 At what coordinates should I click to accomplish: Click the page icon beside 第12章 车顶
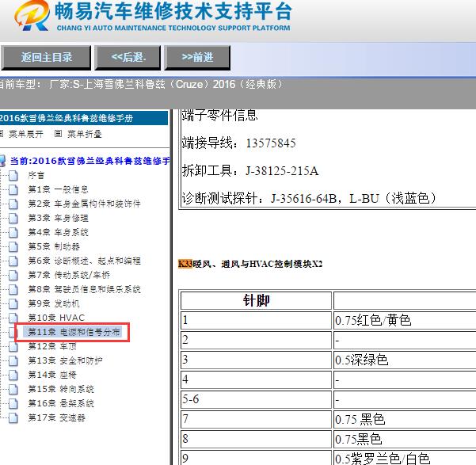[x=13, y=346]
